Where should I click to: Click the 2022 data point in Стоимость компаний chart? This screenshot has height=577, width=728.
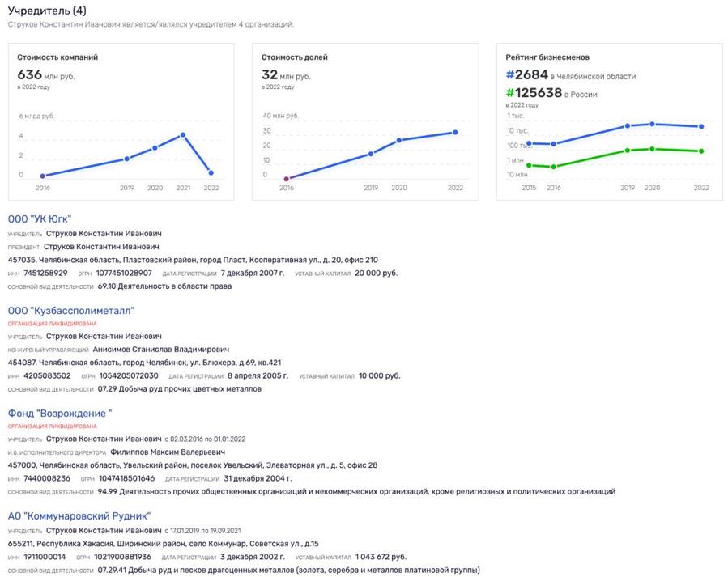pyautogui.click(x=211, y=172)
